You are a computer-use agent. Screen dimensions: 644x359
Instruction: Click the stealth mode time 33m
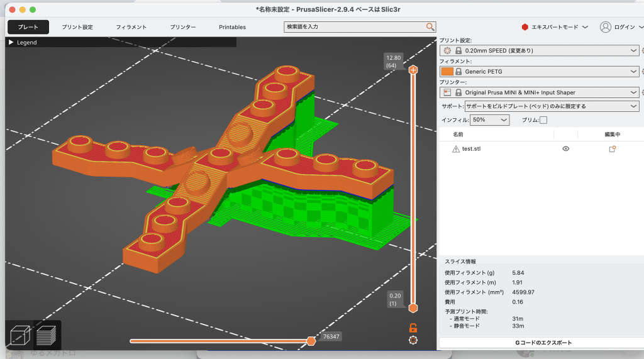[x=518, y=326]
